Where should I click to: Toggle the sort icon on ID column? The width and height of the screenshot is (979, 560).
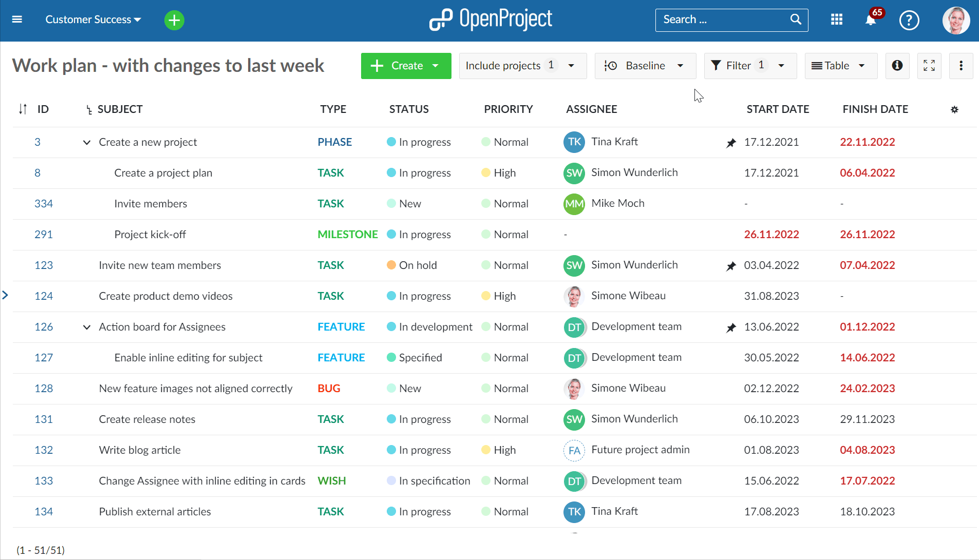coord(23,109)
